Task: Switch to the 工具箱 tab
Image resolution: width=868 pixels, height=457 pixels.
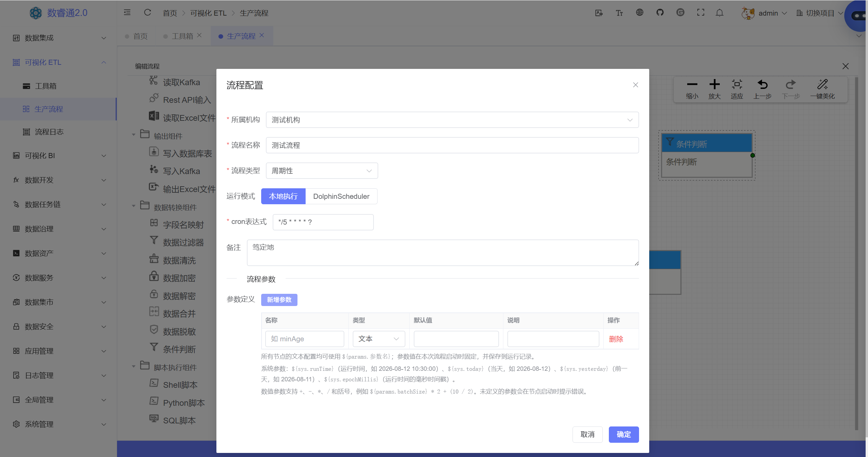Action: click(x=182, y=36)
